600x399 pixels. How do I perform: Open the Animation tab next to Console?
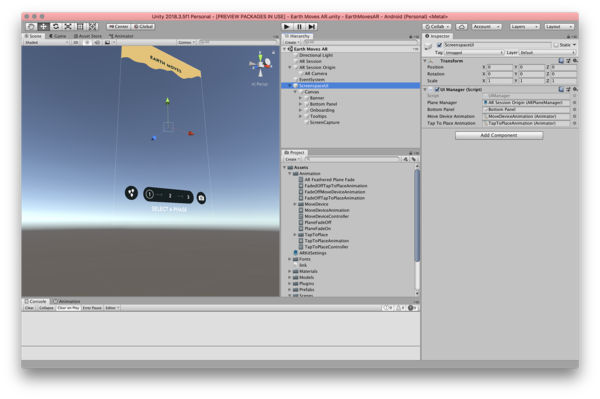tap(67, 301)
